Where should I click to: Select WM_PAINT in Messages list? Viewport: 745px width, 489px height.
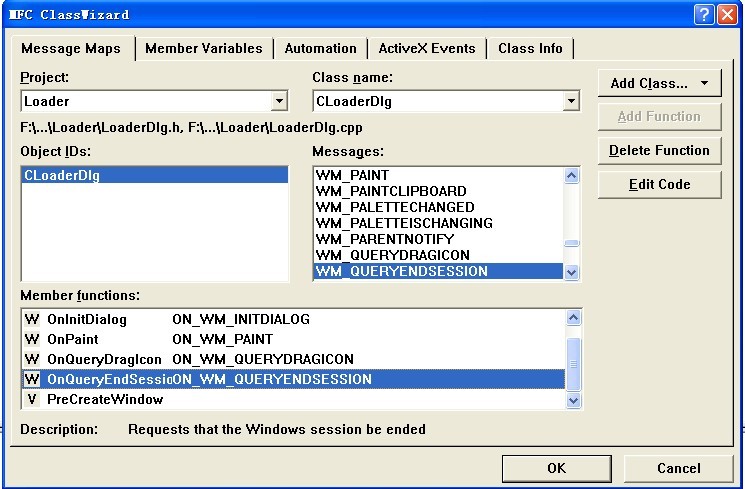pyautogui.click(x=439, y=175)
